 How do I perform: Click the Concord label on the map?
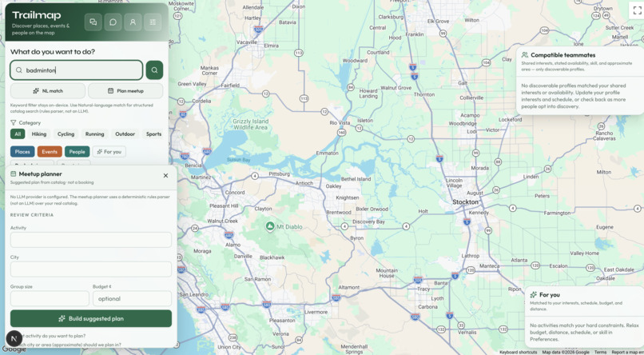click(235, 192)
